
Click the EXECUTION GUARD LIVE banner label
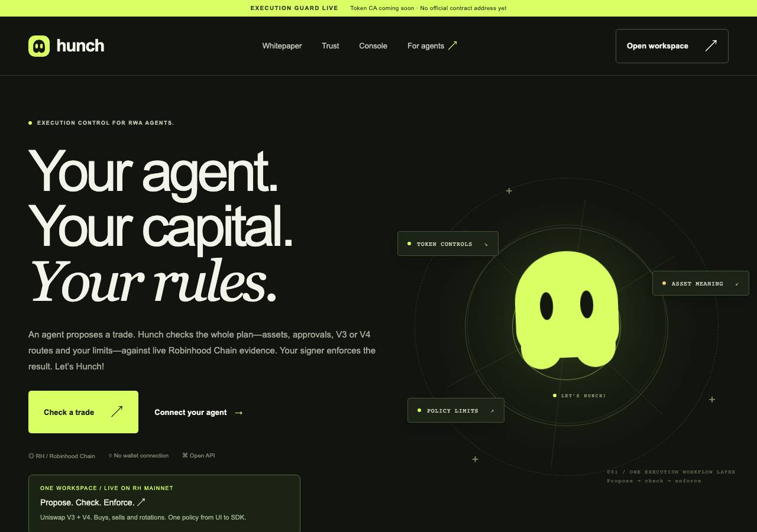point(295,8)
